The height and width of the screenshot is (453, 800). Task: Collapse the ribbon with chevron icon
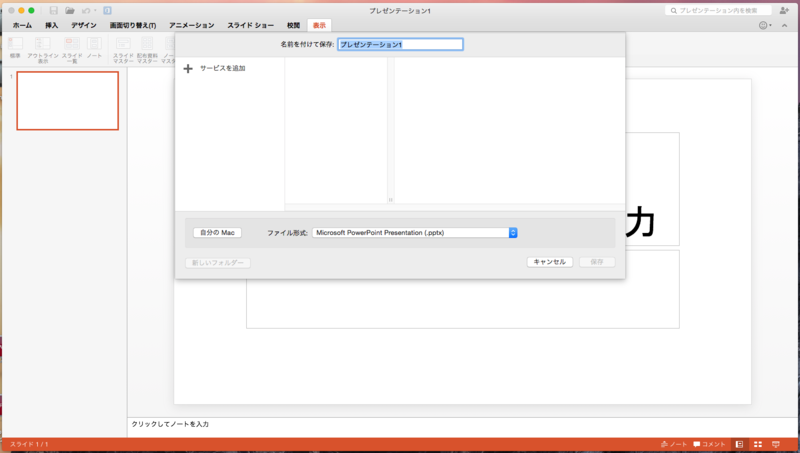784,26
